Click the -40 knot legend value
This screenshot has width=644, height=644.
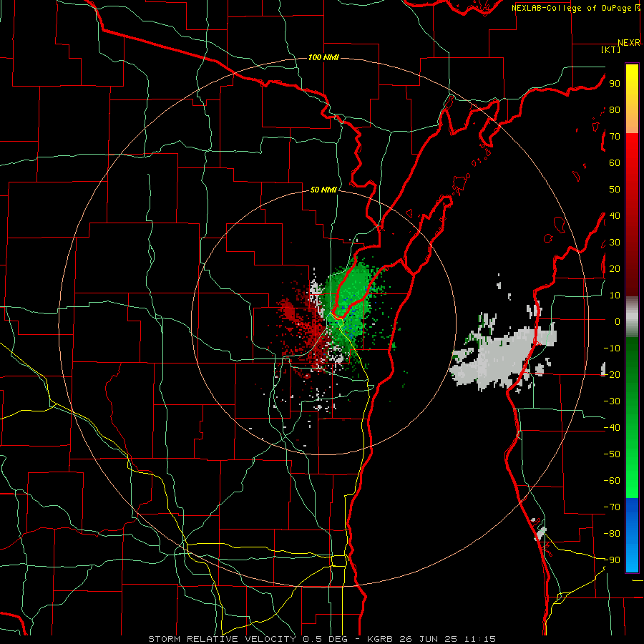(612, 428)
